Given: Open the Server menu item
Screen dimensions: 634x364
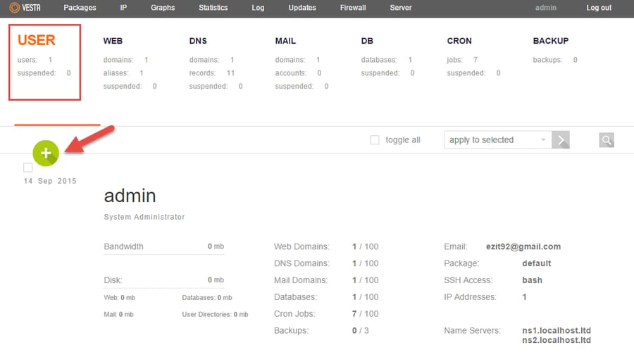Looking at the screenshot, I should (400, 8).
